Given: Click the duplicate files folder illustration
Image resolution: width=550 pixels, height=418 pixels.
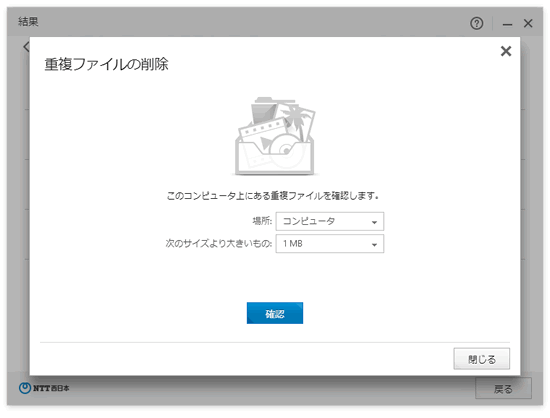Looking at the screenshot, I should click(x=275, y=136).
